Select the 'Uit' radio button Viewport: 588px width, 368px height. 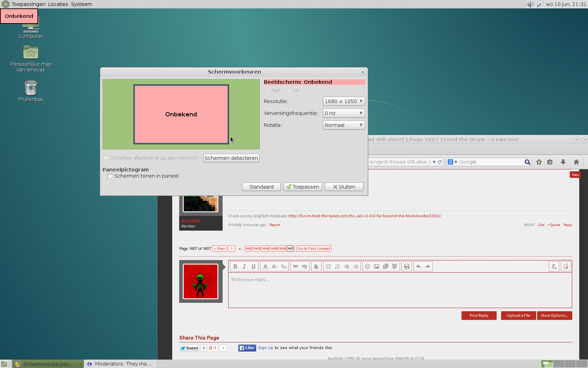pos(288,90)
